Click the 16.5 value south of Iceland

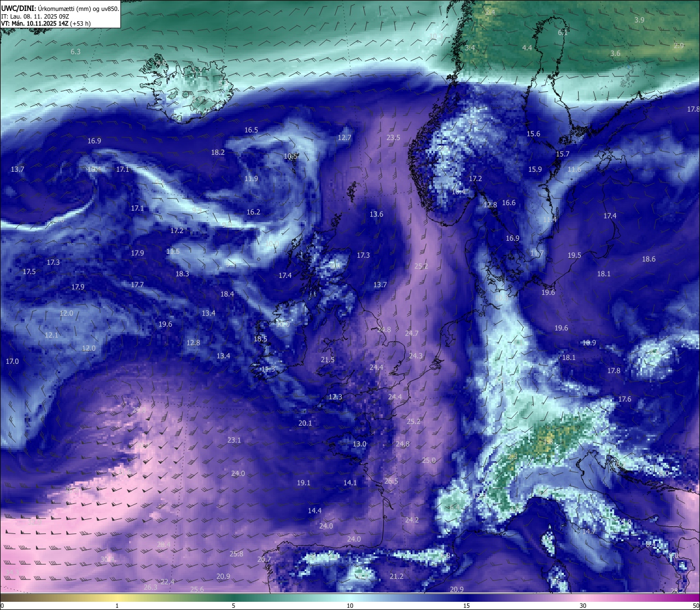click(x=251, y=130)
